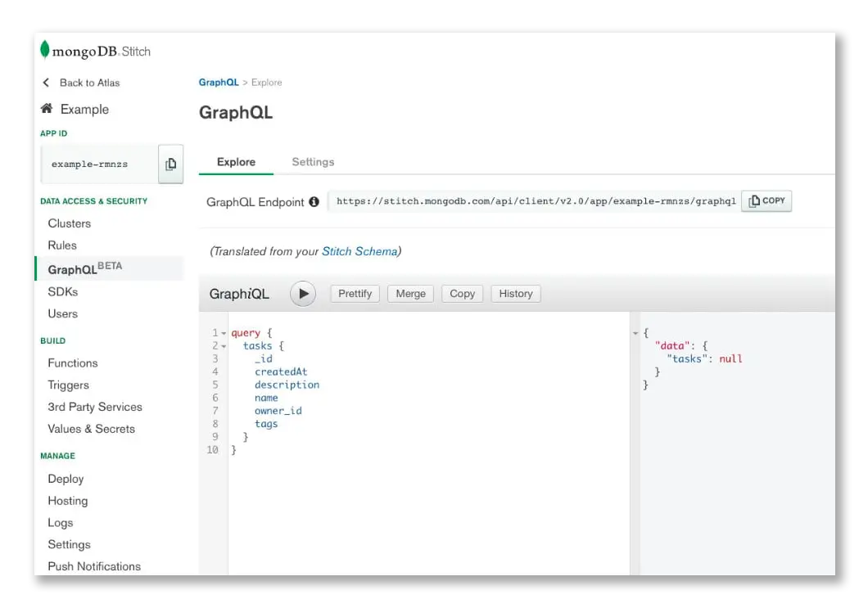This screenshot has width=868, height=608.
Task: Click the createdAt field in query editor
Action: (281, 372)
